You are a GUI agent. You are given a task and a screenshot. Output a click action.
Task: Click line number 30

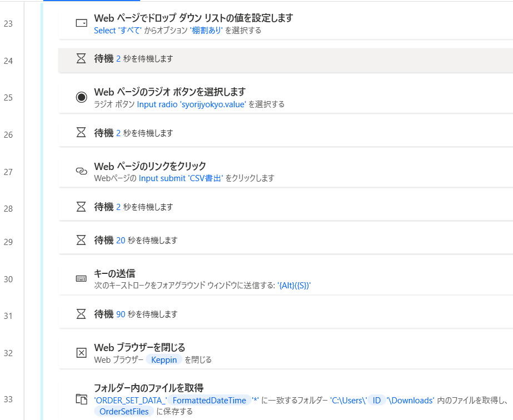pos(8,279)
